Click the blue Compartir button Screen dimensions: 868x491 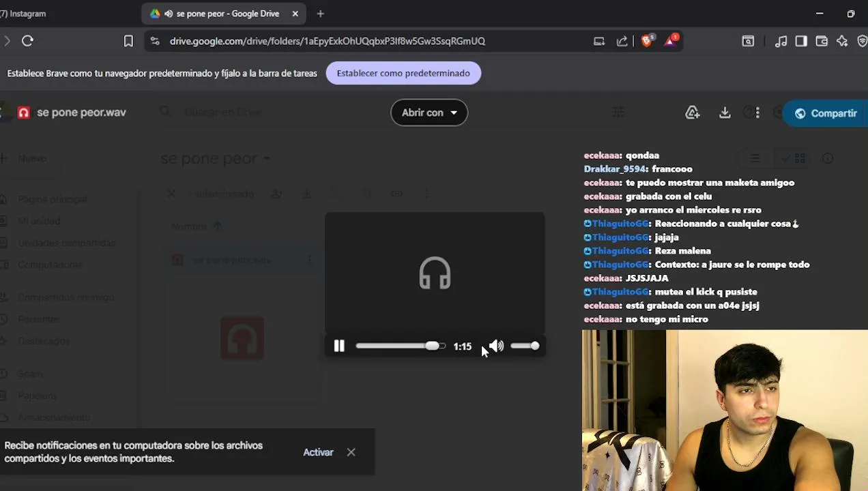(x=826, y=113)
